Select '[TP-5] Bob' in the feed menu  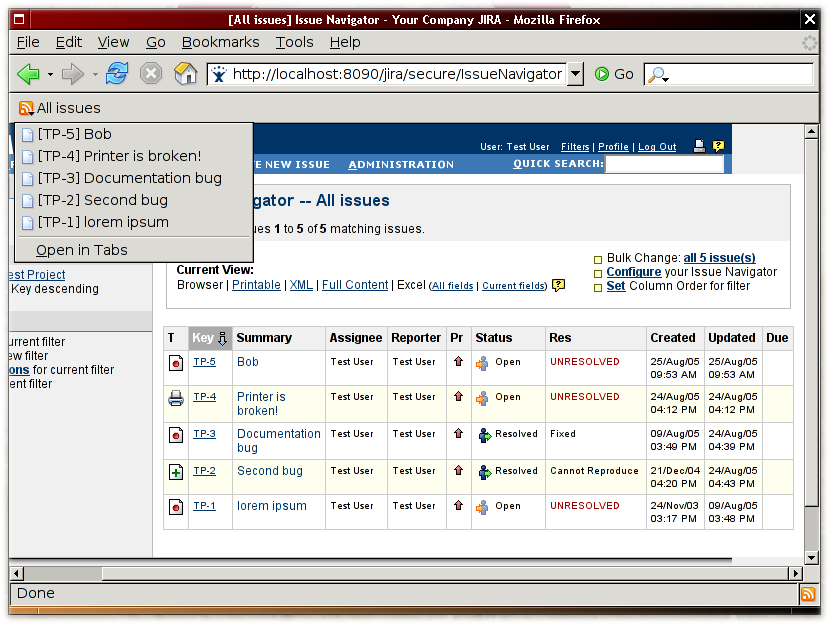[134, 134]
